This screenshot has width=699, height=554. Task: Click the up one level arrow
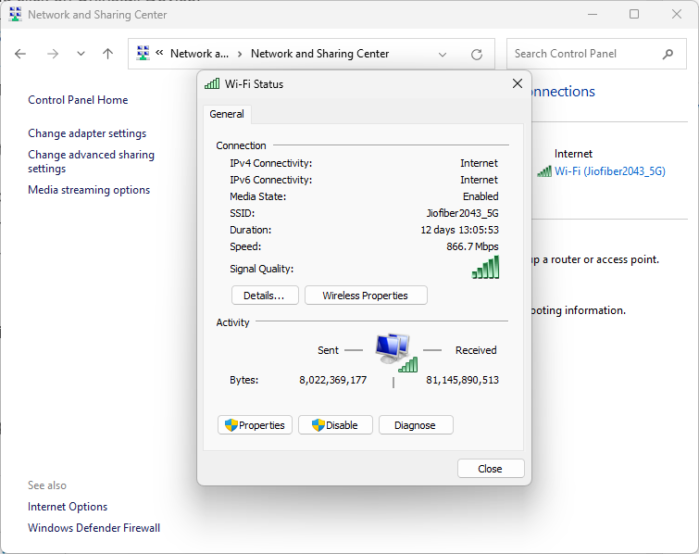pyautogui.click(x=108, y=54)
